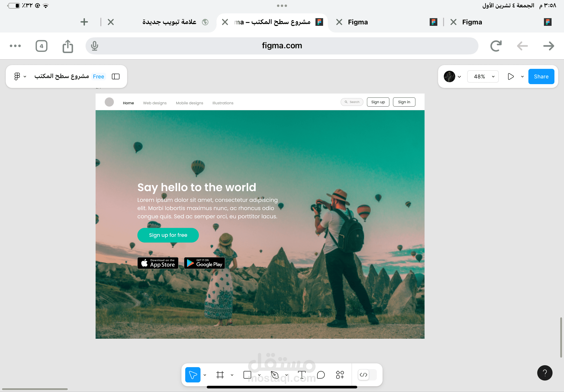Select the Rectangle shape tool
564x392 pixels.
pyautogui.click(x=247, y=375)
